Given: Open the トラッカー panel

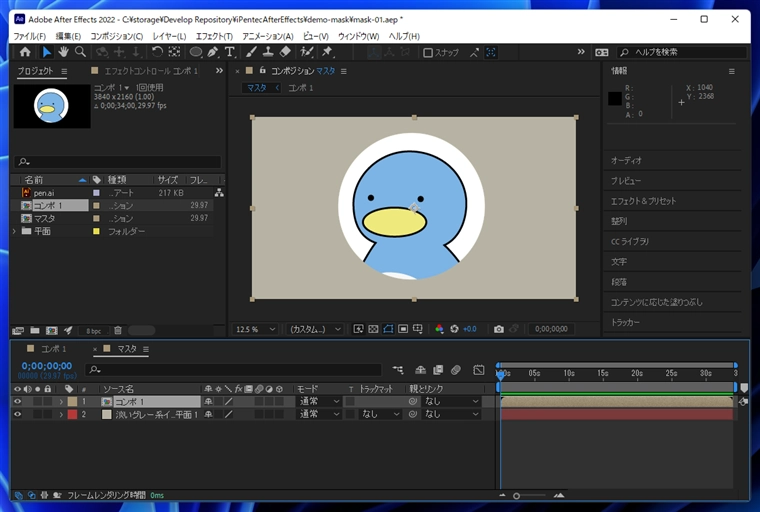Looking at the screenshot, I should 625,323.
